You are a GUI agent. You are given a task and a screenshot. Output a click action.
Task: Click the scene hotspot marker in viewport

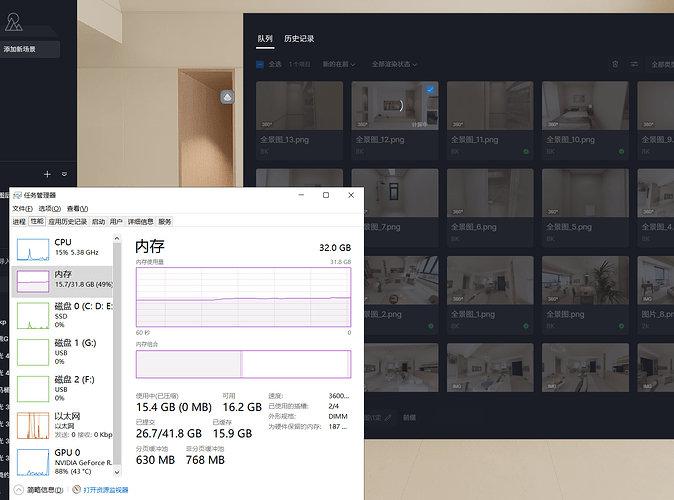[x=228, y=97]
